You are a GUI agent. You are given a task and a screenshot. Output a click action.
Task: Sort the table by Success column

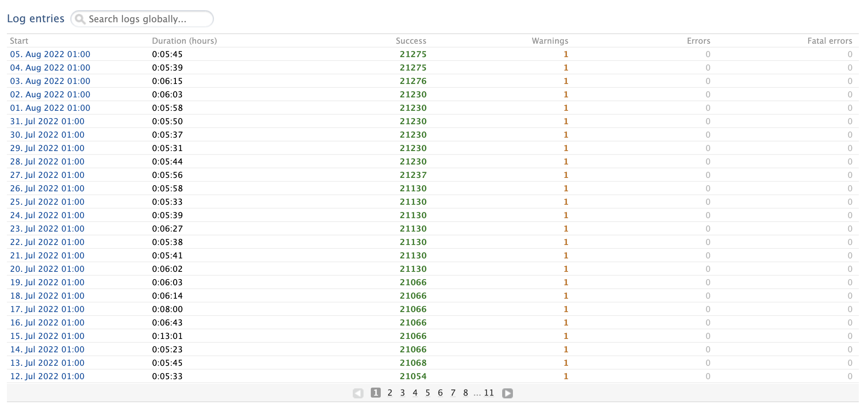click(x=411, y=41)
